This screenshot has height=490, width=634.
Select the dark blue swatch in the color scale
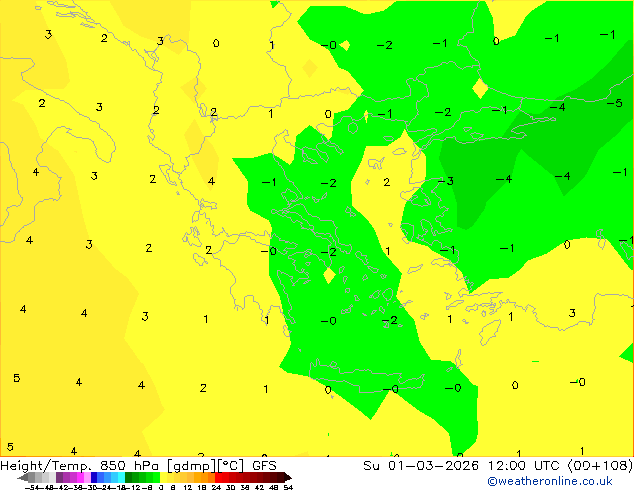(x=94, y=477)
